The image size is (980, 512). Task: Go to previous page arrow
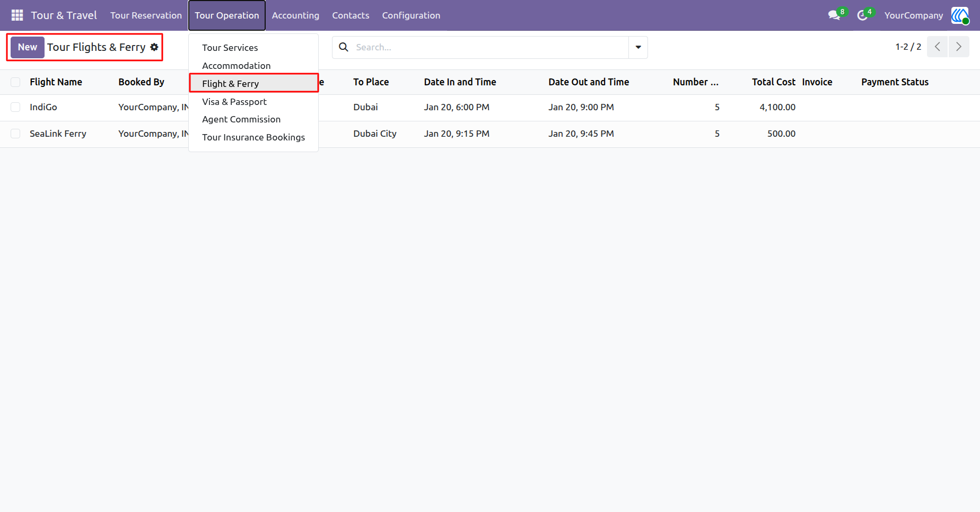938,47
